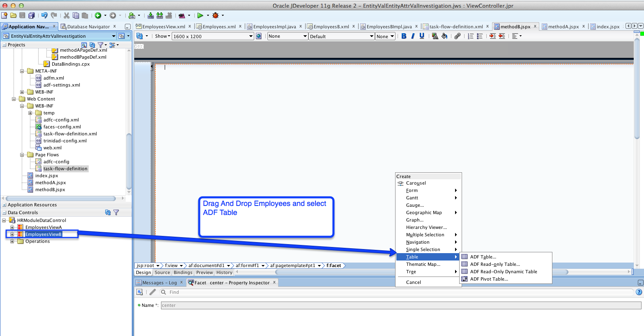The image size is (644, 336).
Task: Select ADF Read-only Table... menu item
Action: point(506,264)
